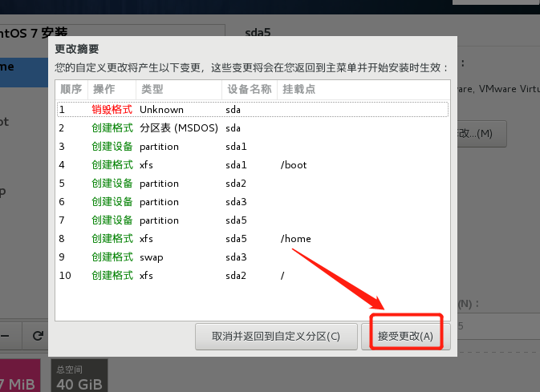Click the sda5 heading in background window
The width and height of the screenshot is (540, 392).
coord(258,33)
